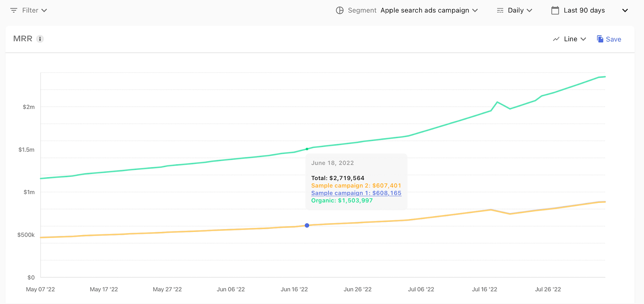Click the $1m y-axis label

(x=29, y=192)
